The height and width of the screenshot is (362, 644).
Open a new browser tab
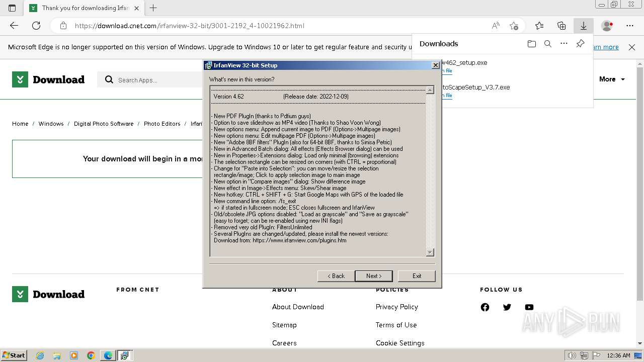pos(153,8)
